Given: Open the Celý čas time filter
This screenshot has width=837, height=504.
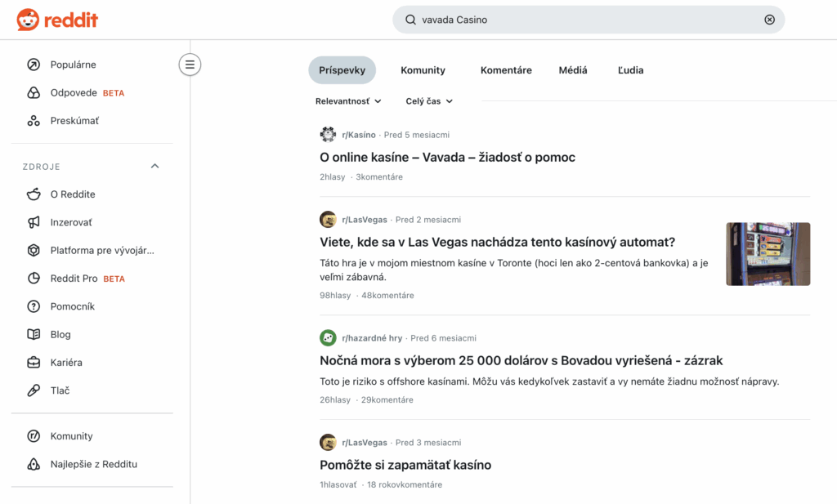Looking at the screenshot, I should tap(429, 101).
